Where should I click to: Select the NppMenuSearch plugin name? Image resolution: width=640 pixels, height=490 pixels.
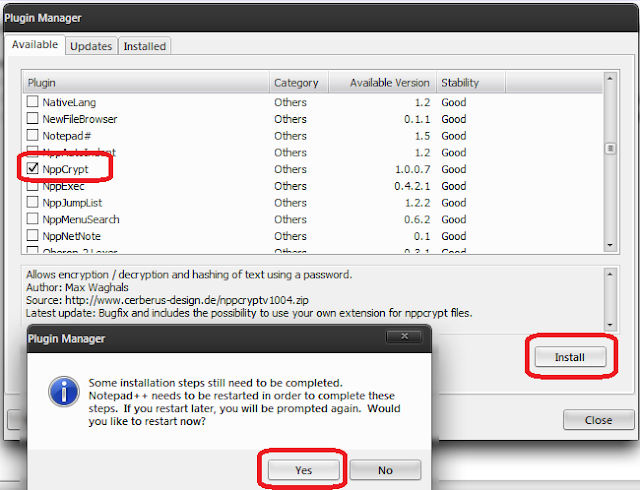click(81, 219)
